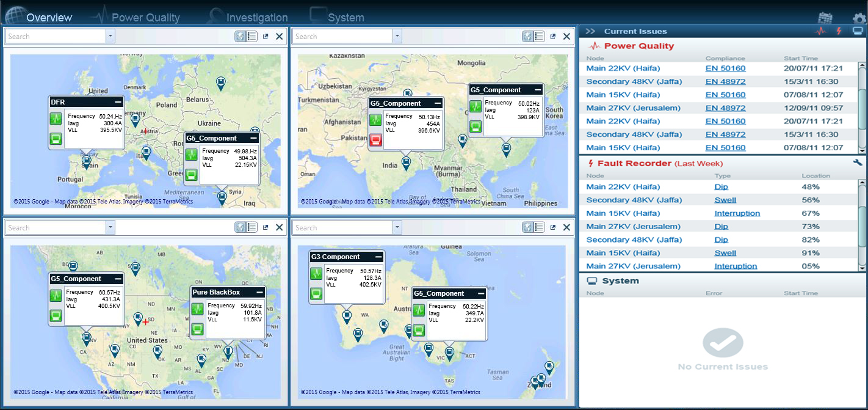The width and height of the screenshot is (868, 410).
Task: Open the Swell link in the 56% row
Action: coord(725,200)
